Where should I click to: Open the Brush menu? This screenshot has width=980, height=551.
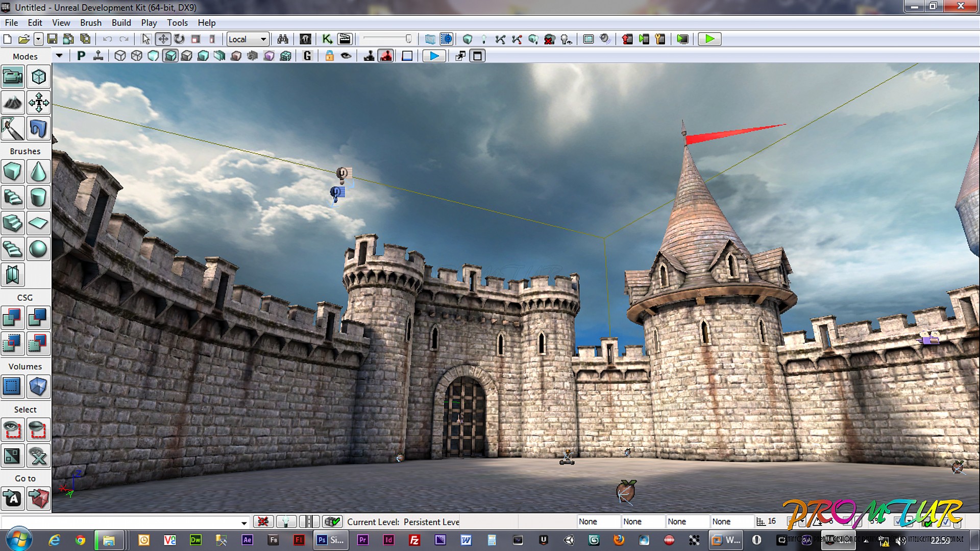90,22
